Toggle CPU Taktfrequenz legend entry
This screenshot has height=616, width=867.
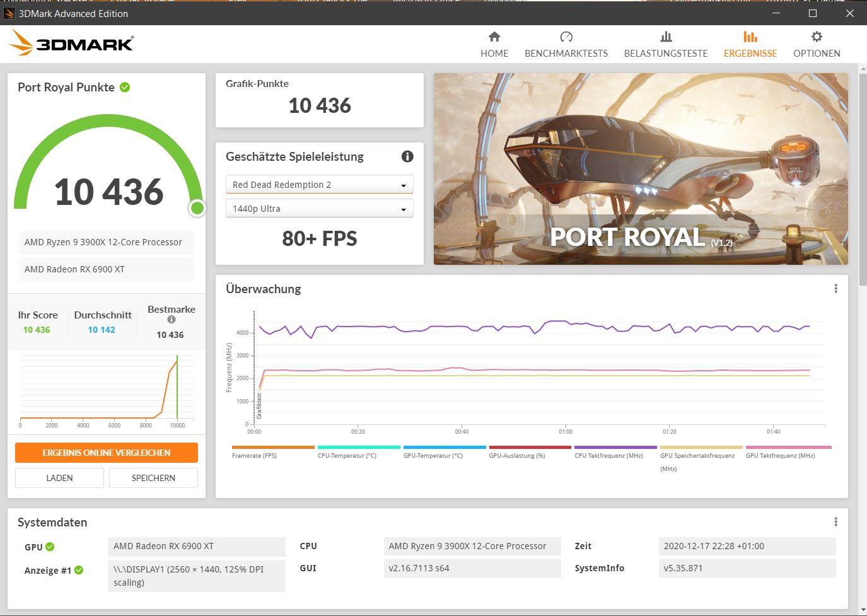tap(615, 451)
